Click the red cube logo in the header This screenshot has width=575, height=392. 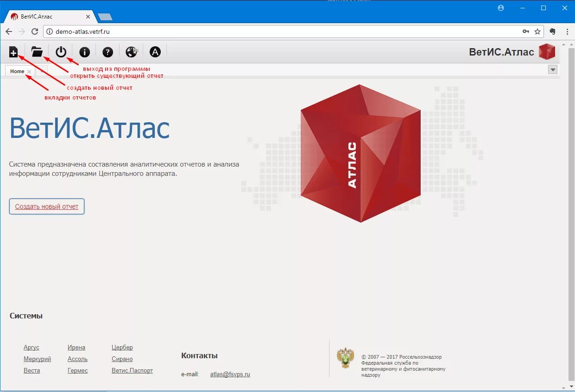click(x=547, y=51)
